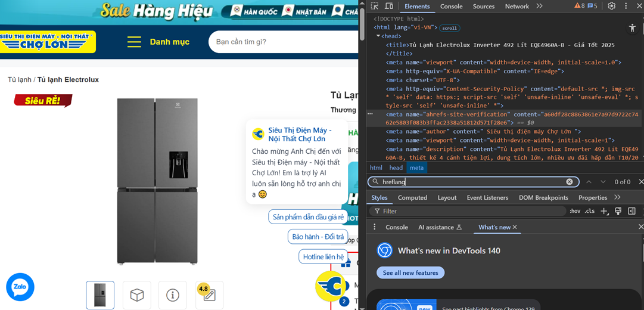Viewport: 644px width, 310px height.
Task: Click the new style rule plus icon
Action: [604, 211]
